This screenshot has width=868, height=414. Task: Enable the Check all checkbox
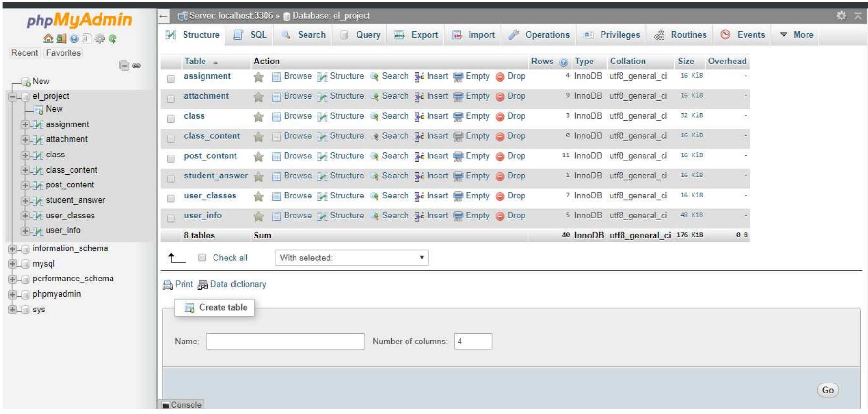203,258
